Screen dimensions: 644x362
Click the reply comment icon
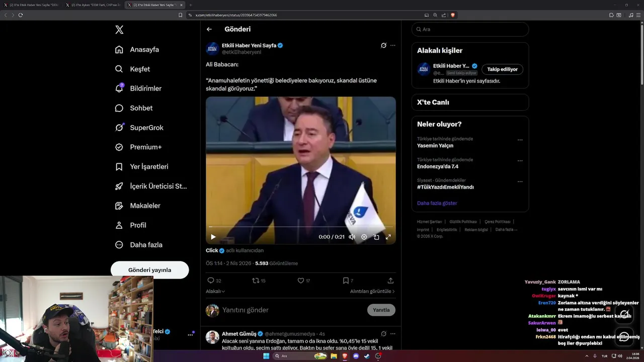coord(211,281)
